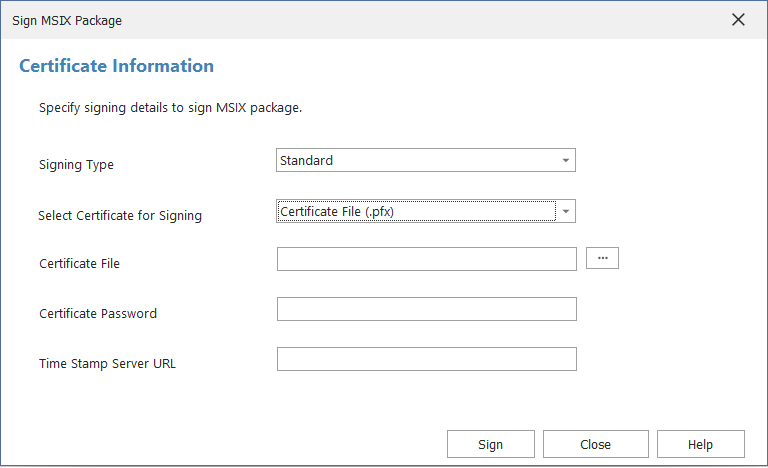Screen dimensions: 768x468
Task: Click the 'Signing Type' label
Action: [76, 164]
